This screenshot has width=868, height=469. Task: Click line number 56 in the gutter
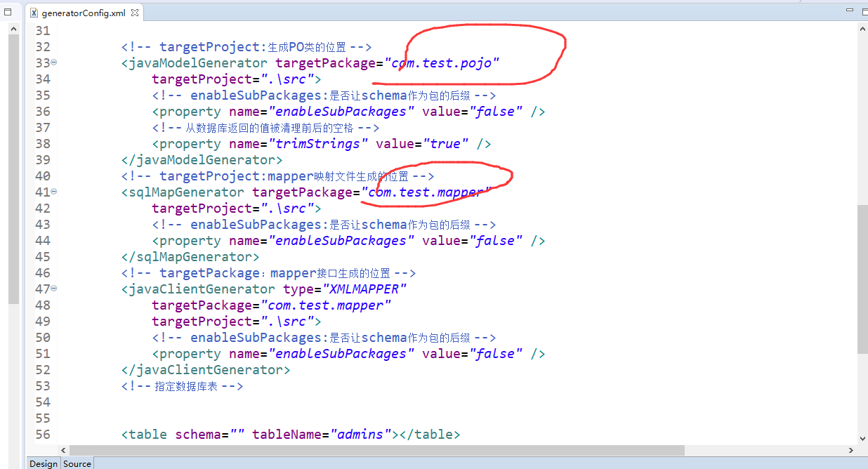[x=42, y=435]
